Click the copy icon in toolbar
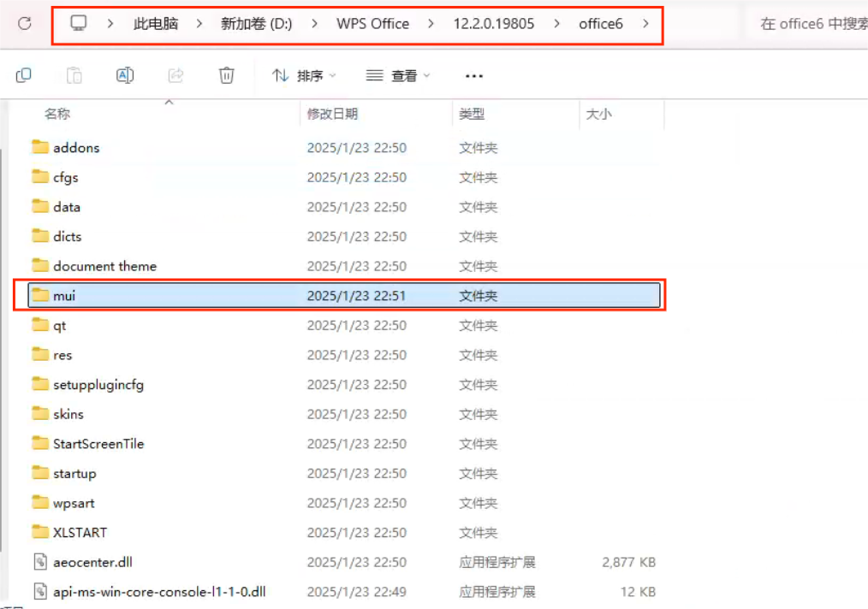This screenshot has height=609, width=868. coord(24,76)
